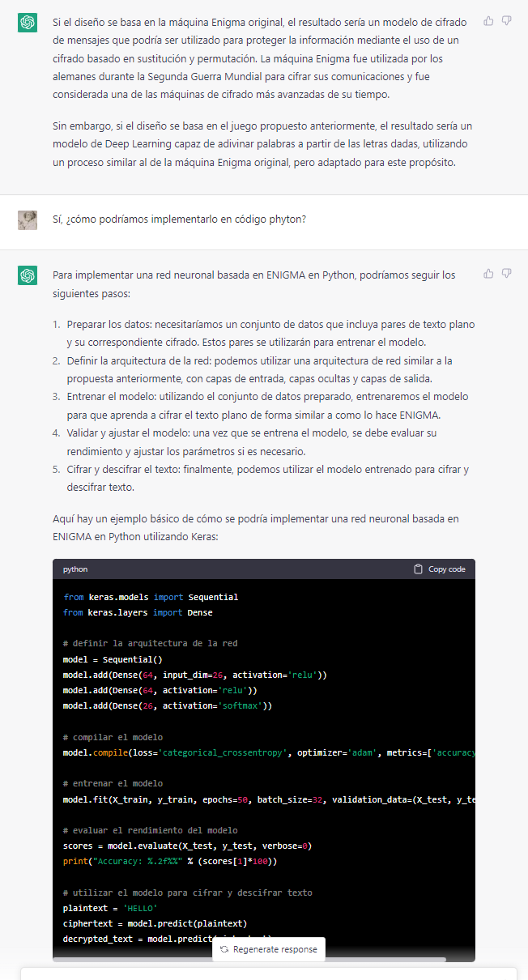Click code line plaintext = 'HELLO'
528x980 pixels.
(110, 908)
